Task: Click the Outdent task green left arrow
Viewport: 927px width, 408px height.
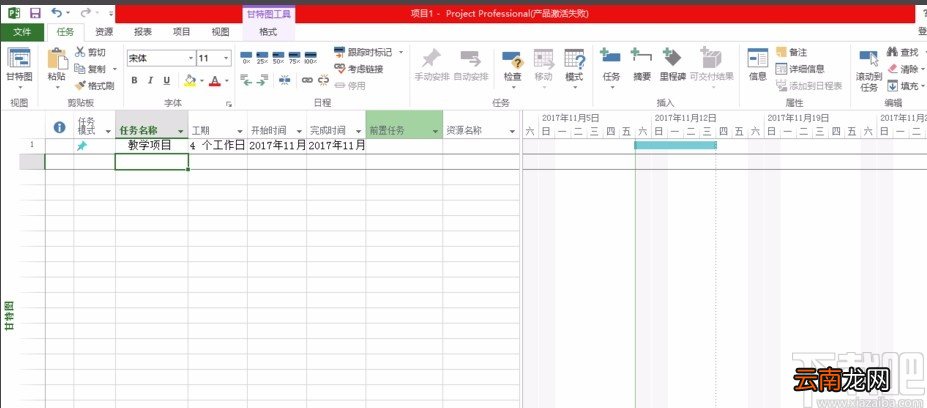Action: tap(247, 79)
